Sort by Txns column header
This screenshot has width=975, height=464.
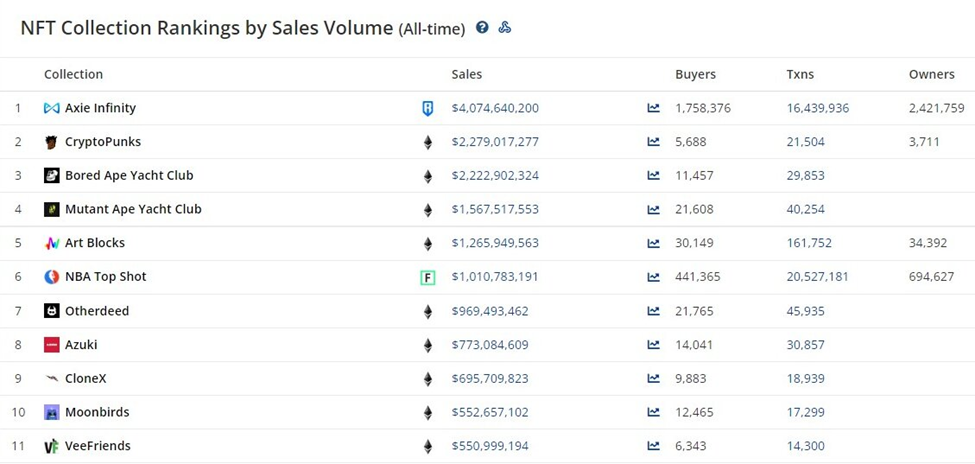tap(803, 74)
